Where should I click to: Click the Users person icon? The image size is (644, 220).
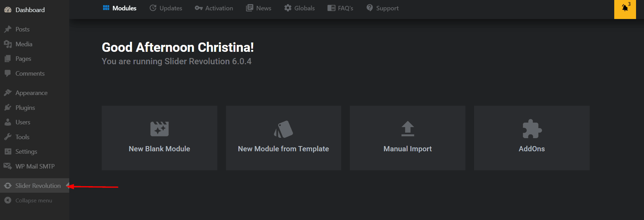tap(8, 122)
